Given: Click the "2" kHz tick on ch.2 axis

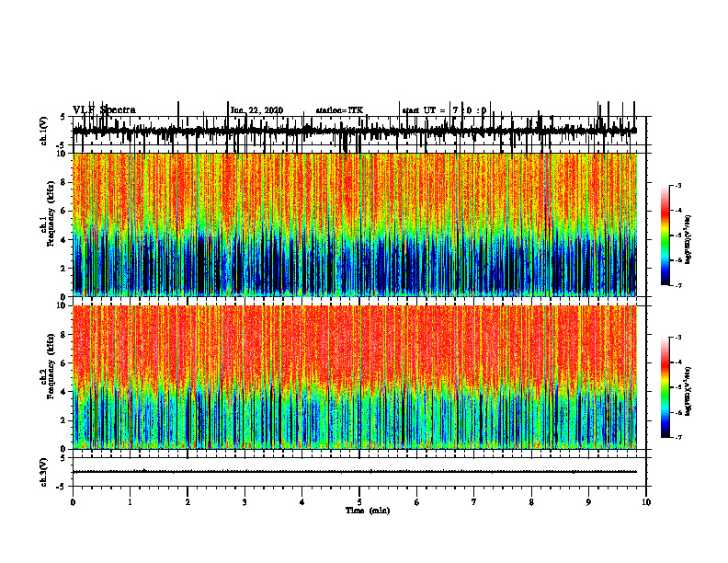Looking at the screenshot, I should pos(63,420).
